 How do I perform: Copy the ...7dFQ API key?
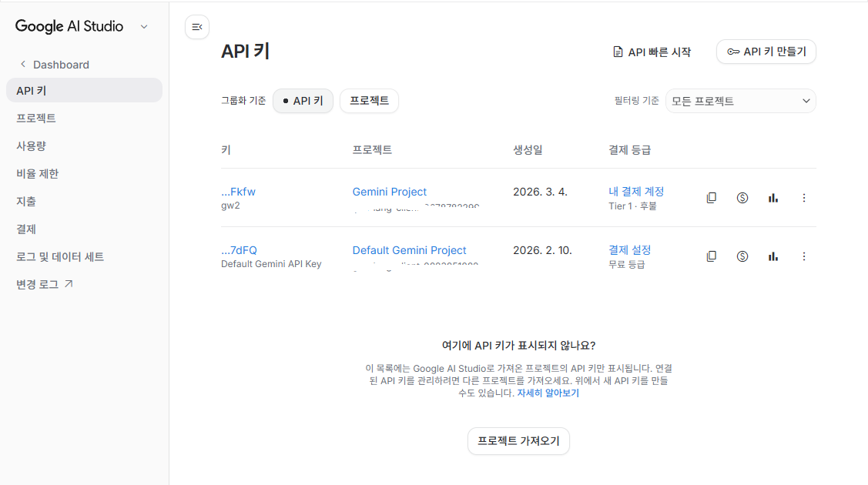tap(711, 256)
